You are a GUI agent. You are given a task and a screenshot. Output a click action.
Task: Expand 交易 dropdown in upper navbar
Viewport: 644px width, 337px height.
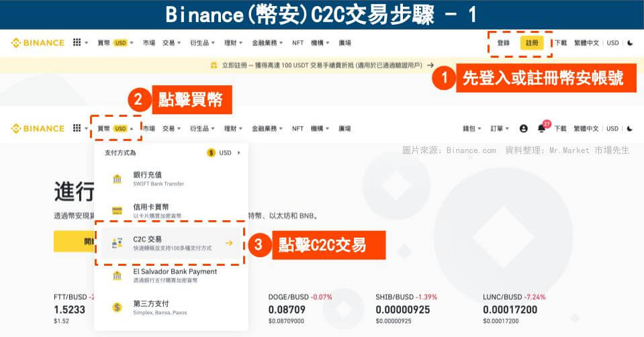coord(171,43)
